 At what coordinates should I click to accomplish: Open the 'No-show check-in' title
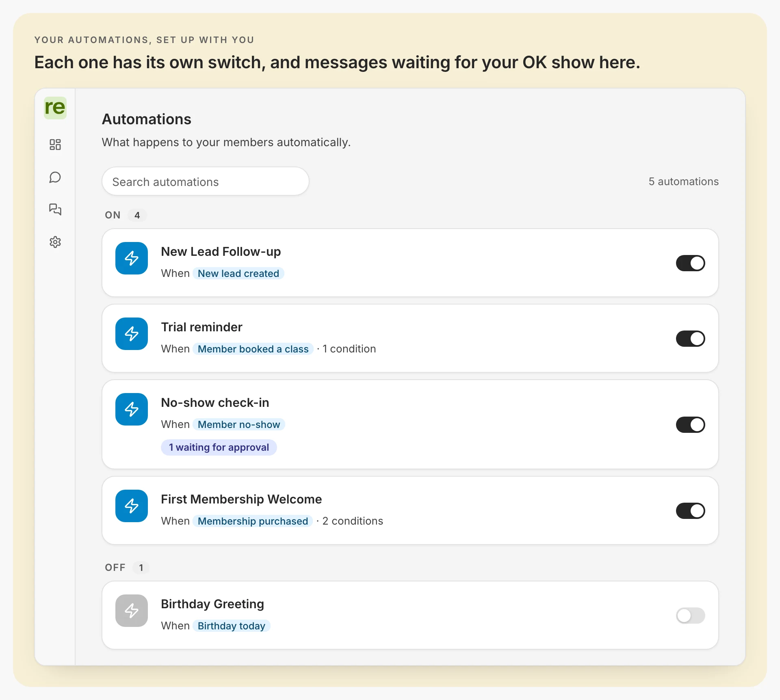tap(215, 403)
